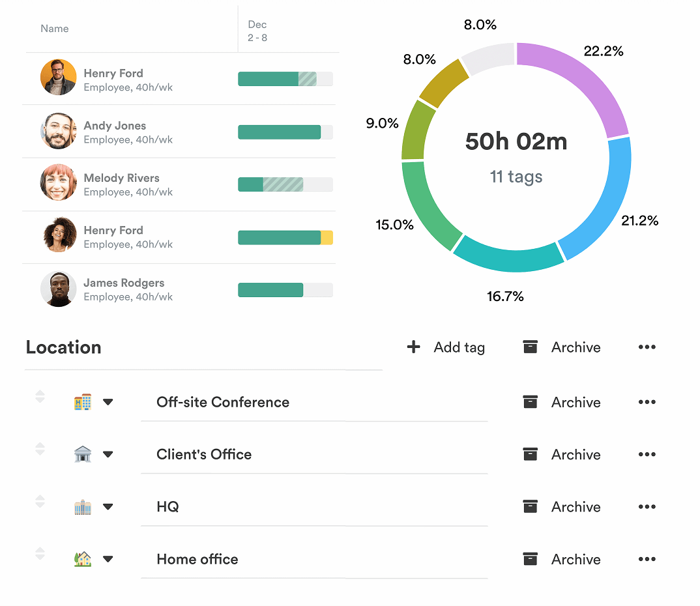
Task: Click the Home office Archive label
Action: tap(576, 559)
